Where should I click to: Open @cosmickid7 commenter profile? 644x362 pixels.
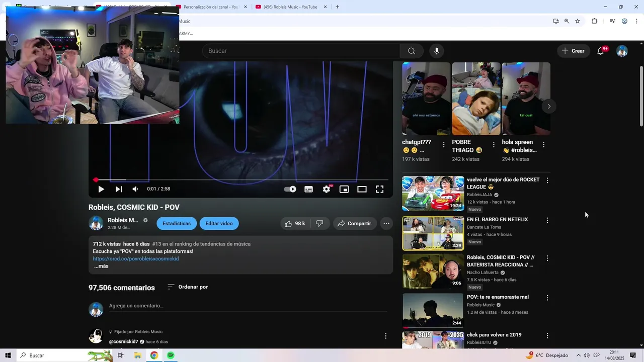coord(123,342)
